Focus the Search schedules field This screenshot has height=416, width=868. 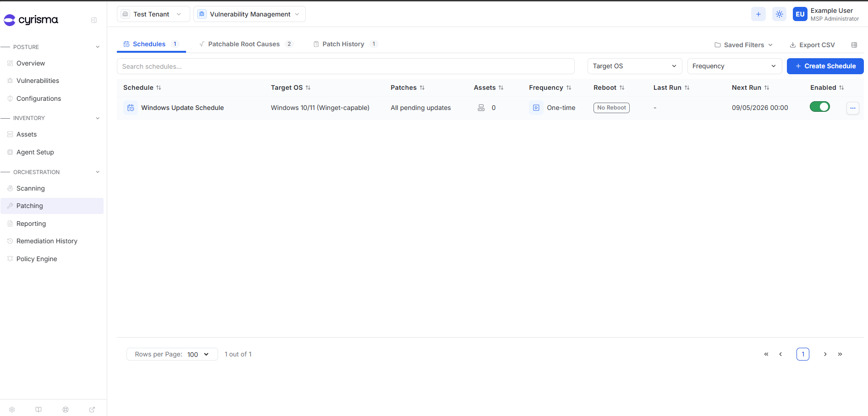[346, 66]
